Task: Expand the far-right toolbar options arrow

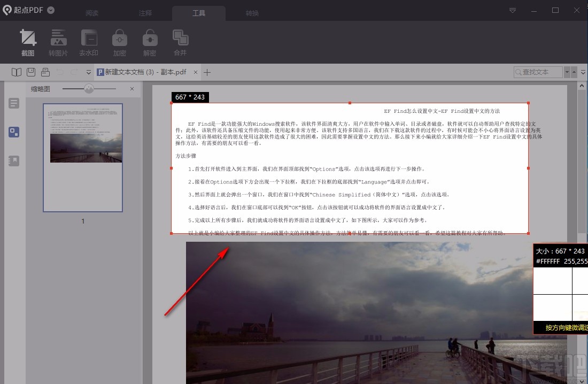Action: [x=583, y=72]
